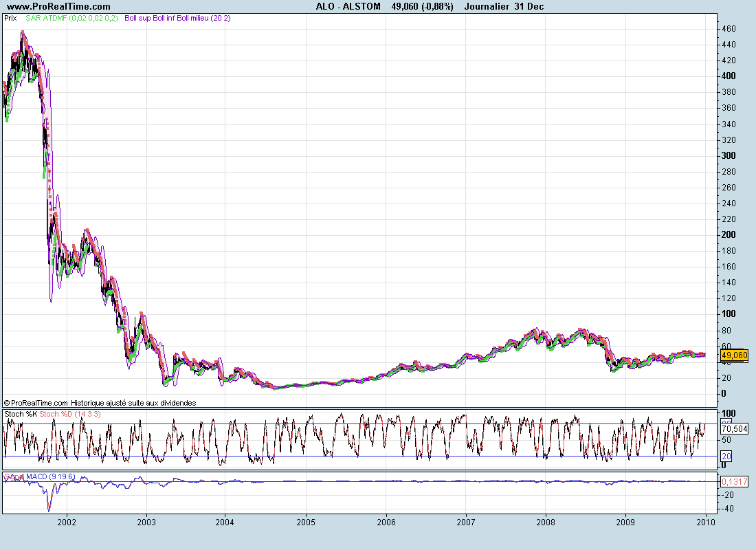Image resolution: width=756 pixels, height=550 pixels.
Task: Click the 2005 label on time axis
Action: [x=306, y=522]
